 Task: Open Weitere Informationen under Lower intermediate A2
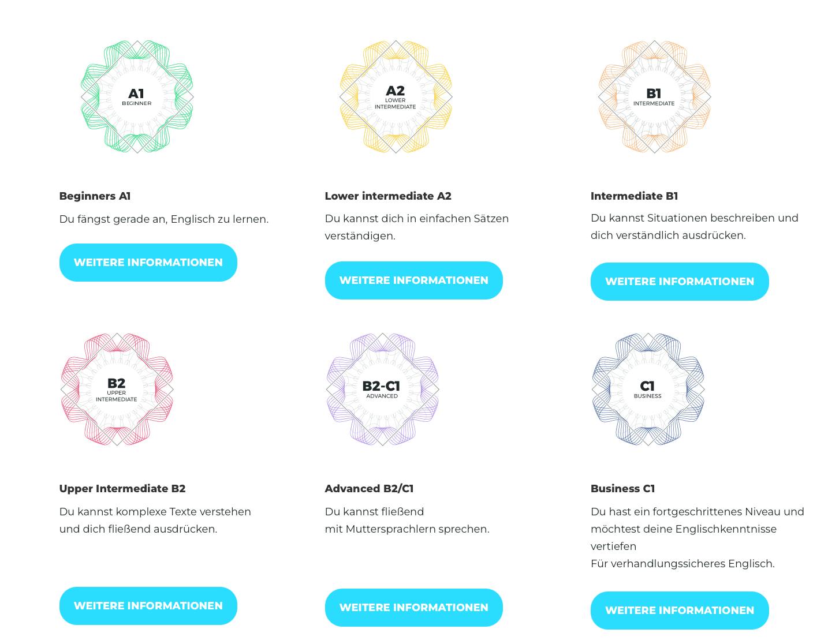point(414,280)
